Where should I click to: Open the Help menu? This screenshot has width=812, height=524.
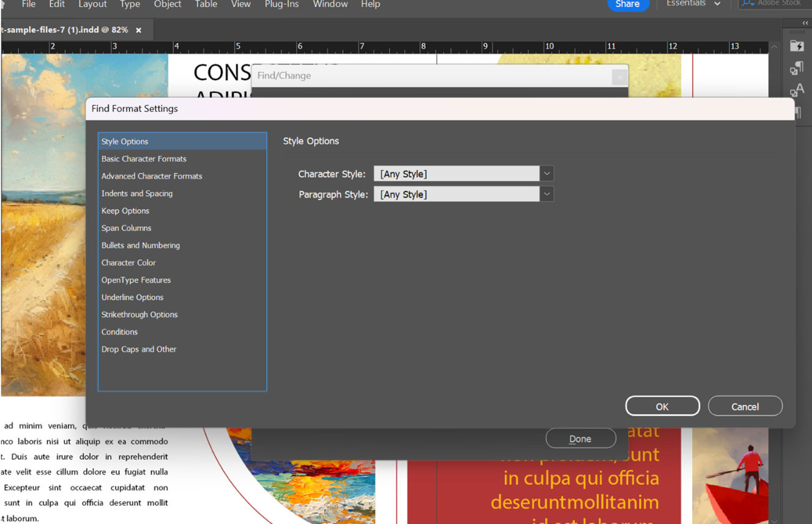[x=370, y=4]
